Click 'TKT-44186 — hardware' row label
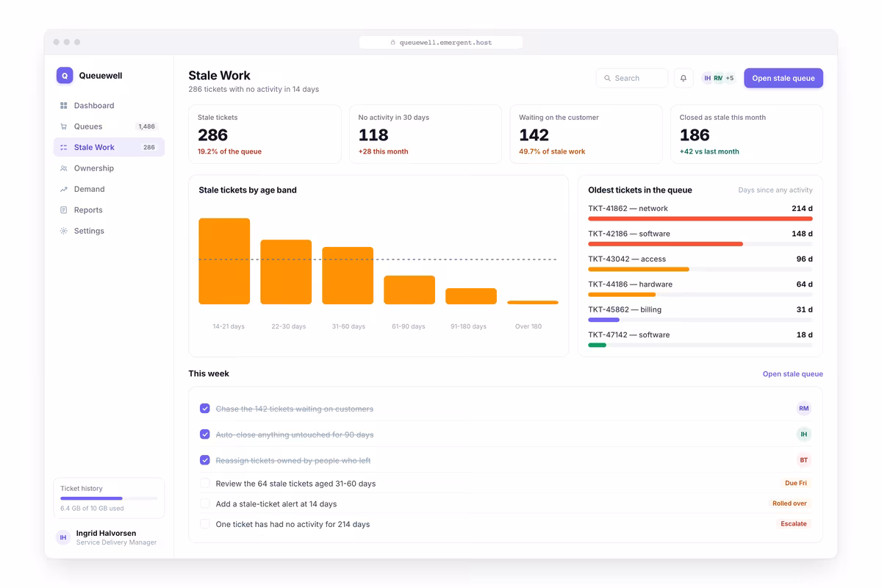 (631, 284)
